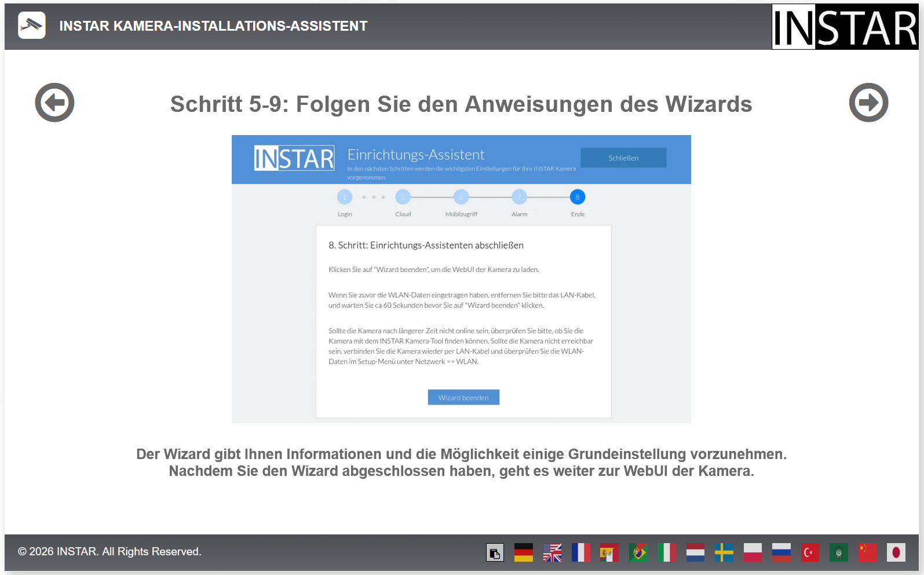The image size is (924, 575).
Task: Select the green Arabic flag
Action: pos(839,552)
